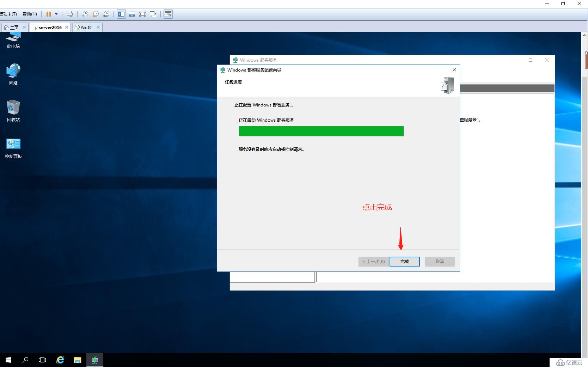
Task: Close the server2016 tab
Action: point(67,27)
